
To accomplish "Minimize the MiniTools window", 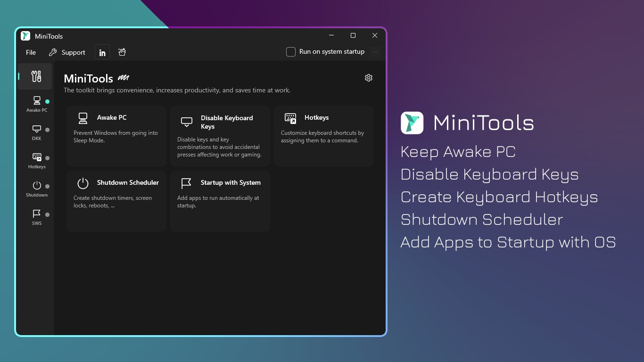I will [331, 36].
